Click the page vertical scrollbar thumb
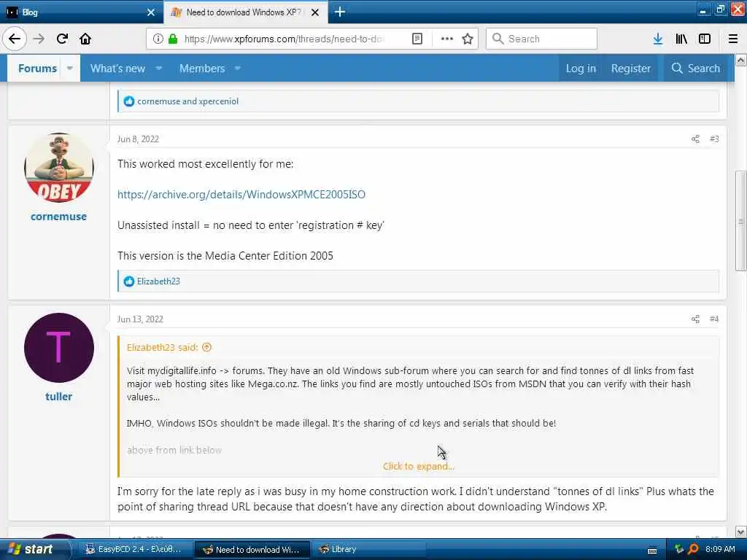Viewport: 747px width, 560px height. click(x=741, y=220)
